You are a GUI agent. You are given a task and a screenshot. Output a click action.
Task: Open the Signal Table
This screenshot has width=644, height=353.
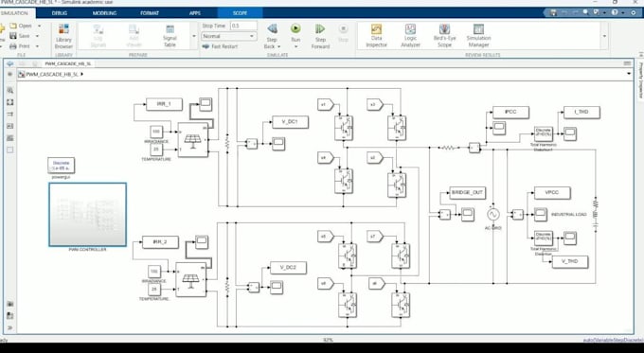point(170,36)
